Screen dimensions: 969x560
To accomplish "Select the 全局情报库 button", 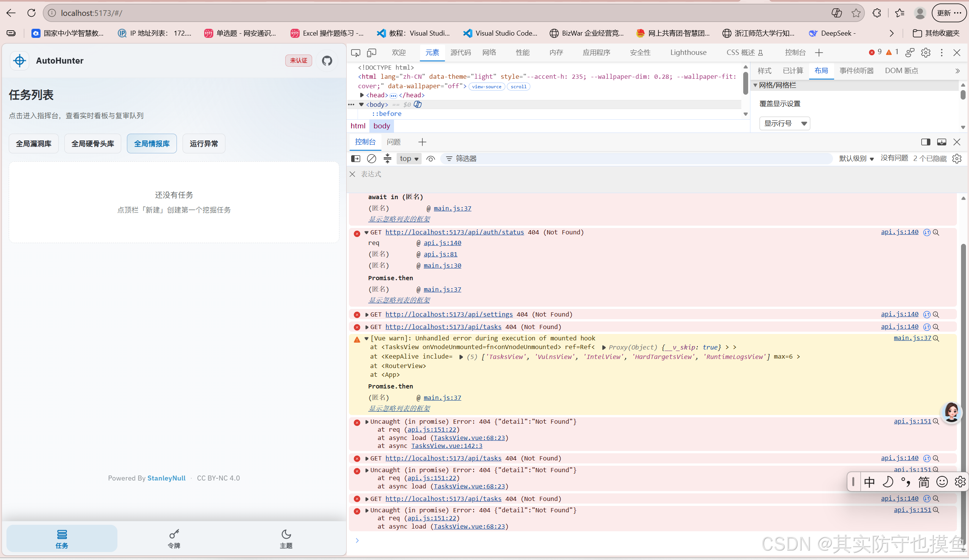I will (152, 144).
